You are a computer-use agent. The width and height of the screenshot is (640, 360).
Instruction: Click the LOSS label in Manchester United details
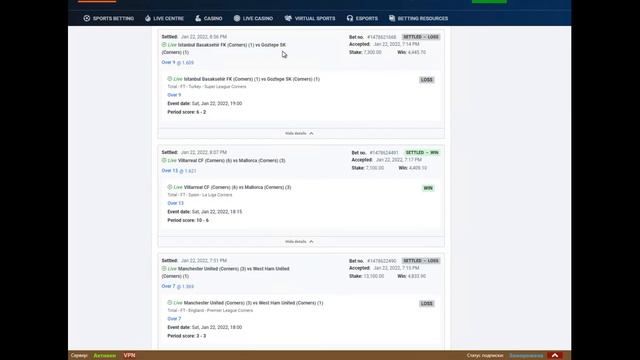click(x=427, y=303)
